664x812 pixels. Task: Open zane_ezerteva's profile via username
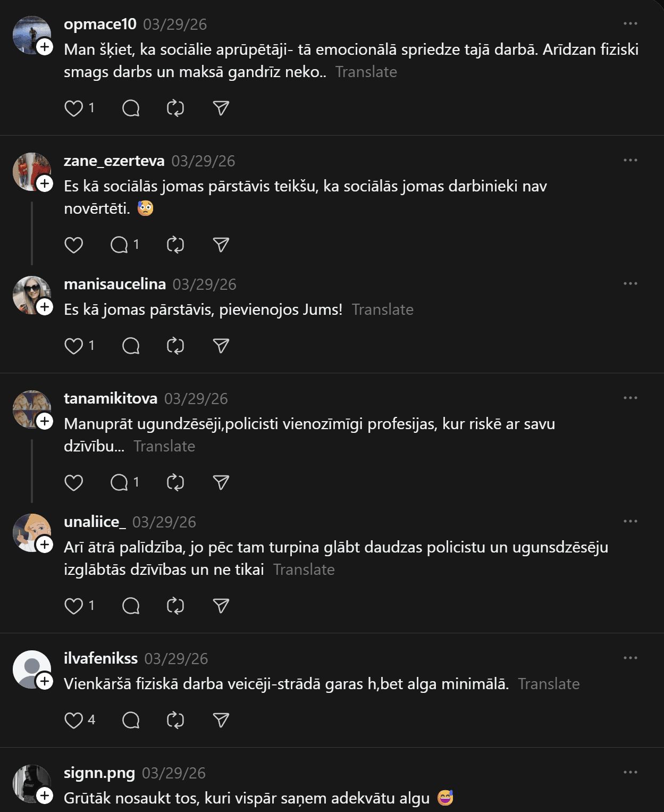pos(114,161)
